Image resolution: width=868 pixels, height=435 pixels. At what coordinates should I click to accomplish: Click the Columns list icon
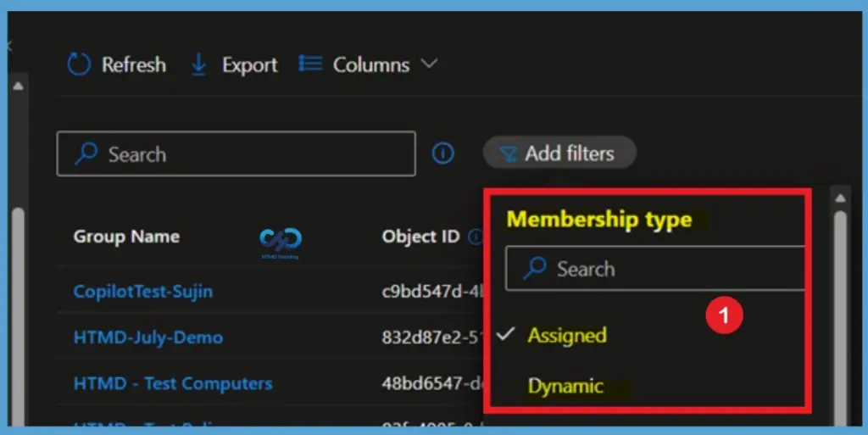[x=310, y=64]
